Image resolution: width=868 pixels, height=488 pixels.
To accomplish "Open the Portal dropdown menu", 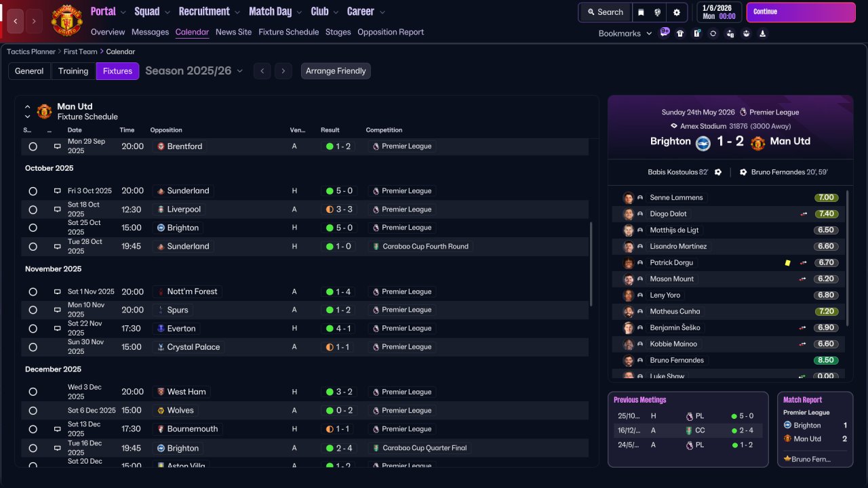I will point(108,12).
